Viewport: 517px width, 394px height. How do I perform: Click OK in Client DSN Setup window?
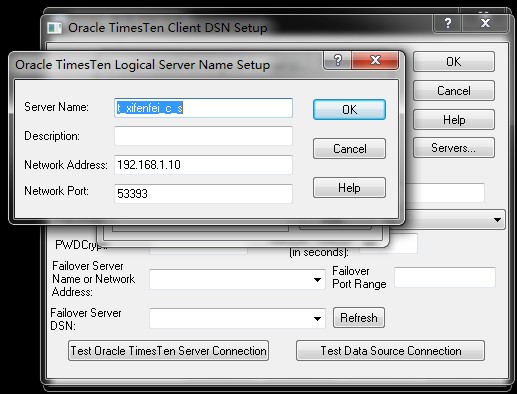click(454, 61)
